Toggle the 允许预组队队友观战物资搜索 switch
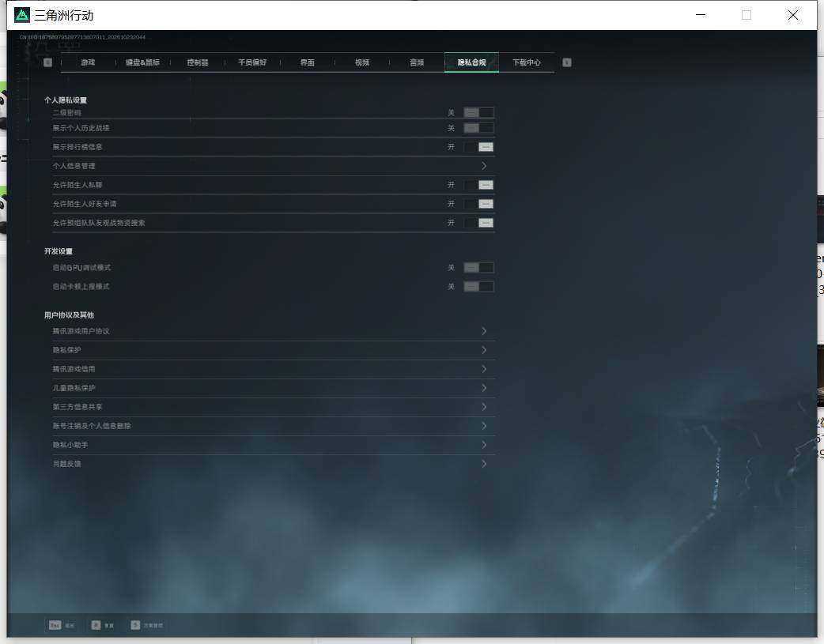Viewport: 824px width, 644px height. click(x=478, y=223)
